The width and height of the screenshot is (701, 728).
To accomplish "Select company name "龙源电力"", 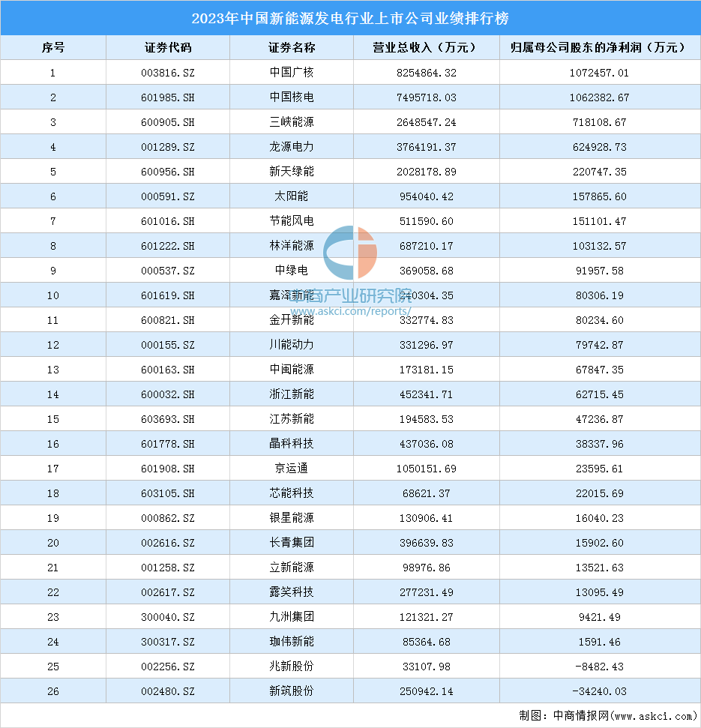I will click(292, 147).
